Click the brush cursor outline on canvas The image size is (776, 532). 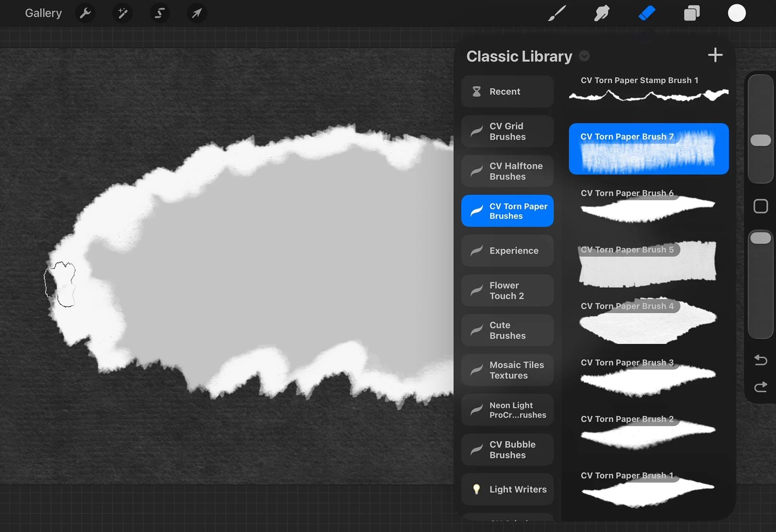tap(59, 285)
